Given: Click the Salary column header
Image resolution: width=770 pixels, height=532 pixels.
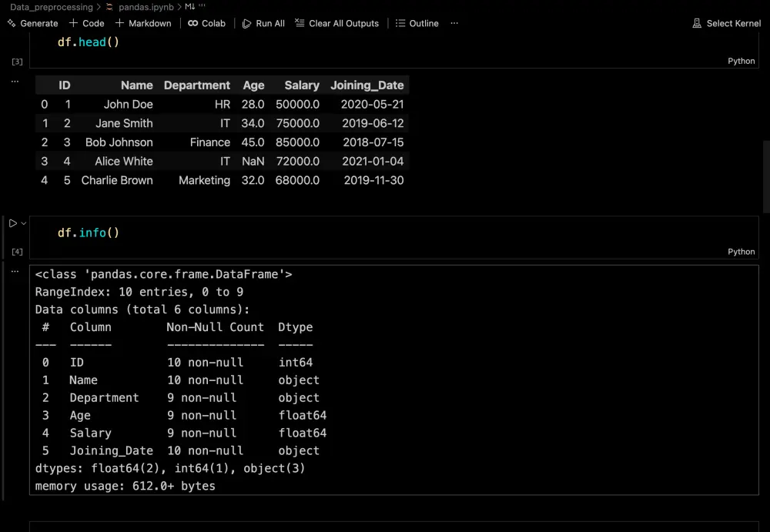Looking at the screenshot, I should click(302, 85).
